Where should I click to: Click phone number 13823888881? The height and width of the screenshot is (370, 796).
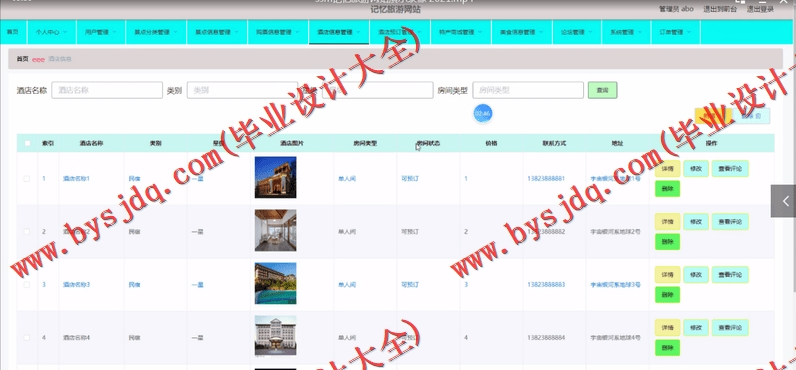point(546,179)
